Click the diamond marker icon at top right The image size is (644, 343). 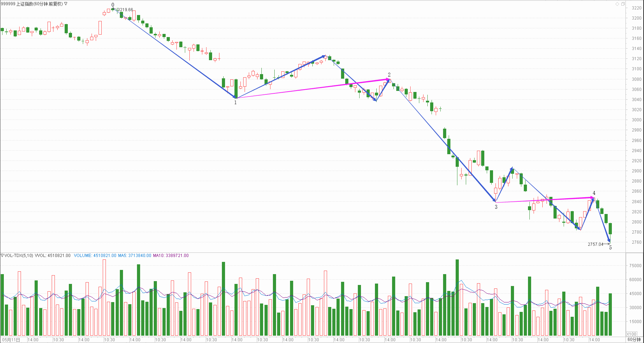617,4
